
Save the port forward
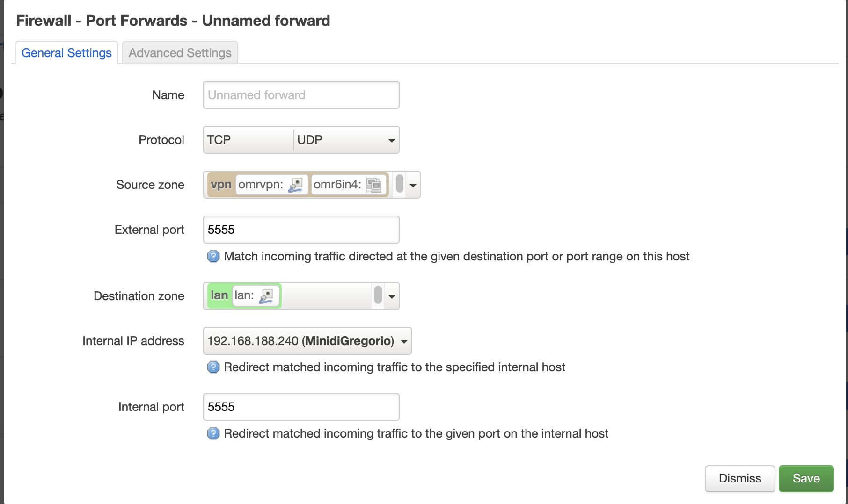point(806,478)
